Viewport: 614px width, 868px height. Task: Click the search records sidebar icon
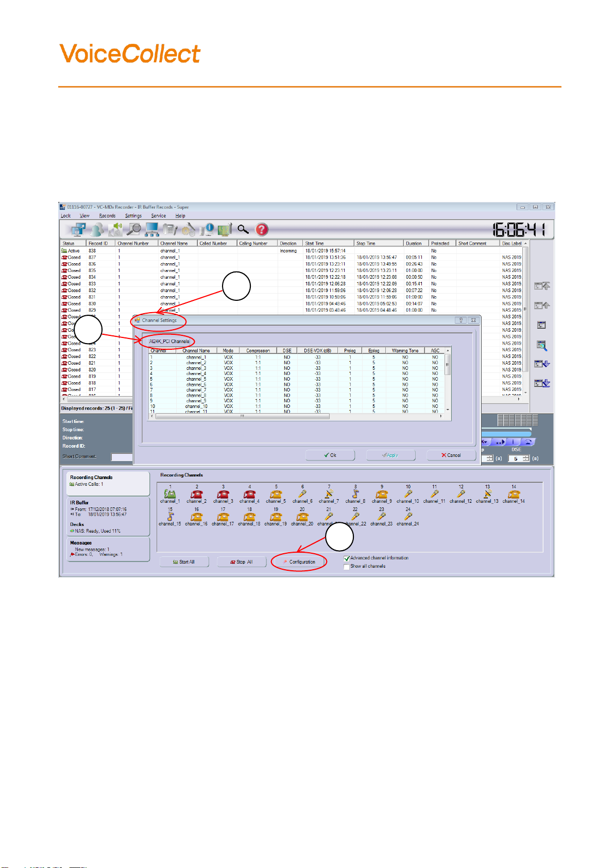tap(541, 345)
